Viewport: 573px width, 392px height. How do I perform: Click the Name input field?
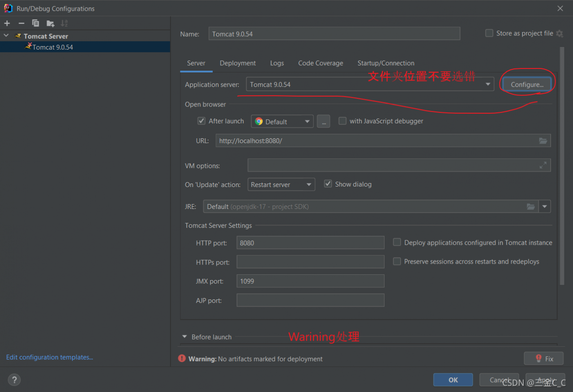pos(334,34)
